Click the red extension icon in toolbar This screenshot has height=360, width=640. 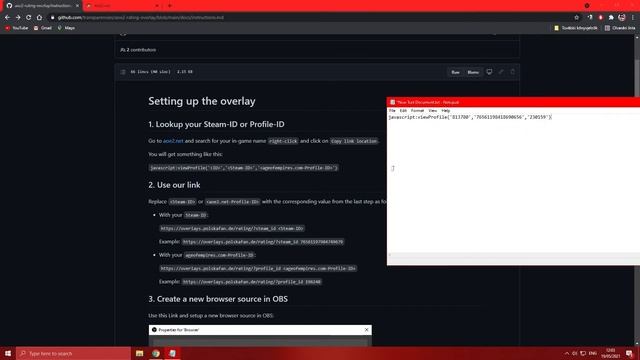(x=600, y=18)
